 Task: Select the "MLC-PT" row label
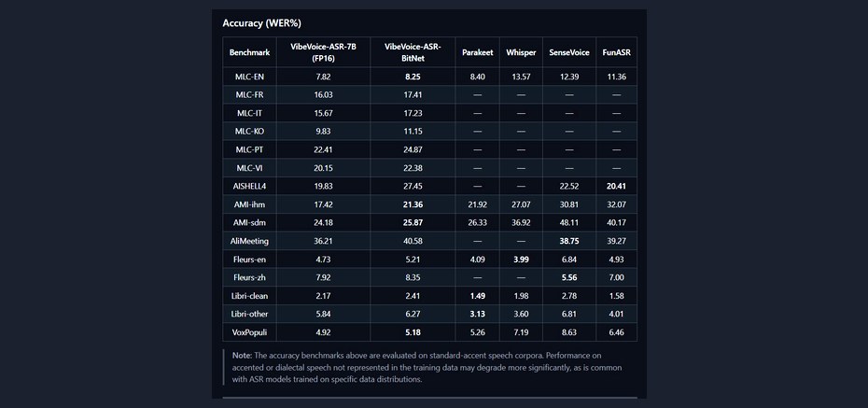click(x=249, y=149)
